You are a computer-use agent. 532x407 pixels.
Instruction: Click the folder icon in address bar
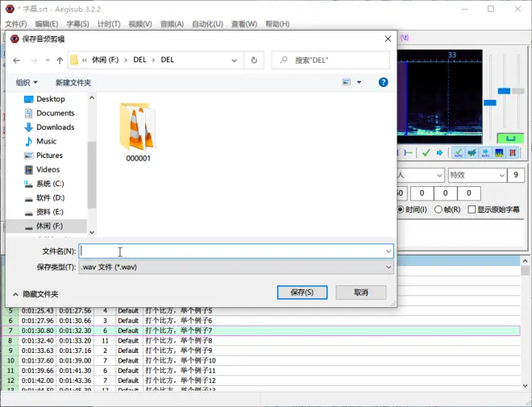pos(74,60)
